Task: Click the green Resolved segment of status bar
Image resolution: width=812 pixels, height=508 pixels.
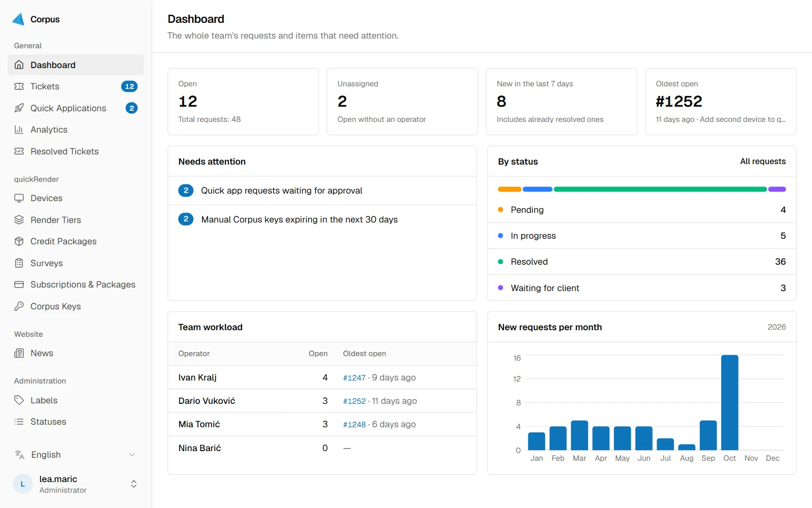Action: tap(660, 189)
